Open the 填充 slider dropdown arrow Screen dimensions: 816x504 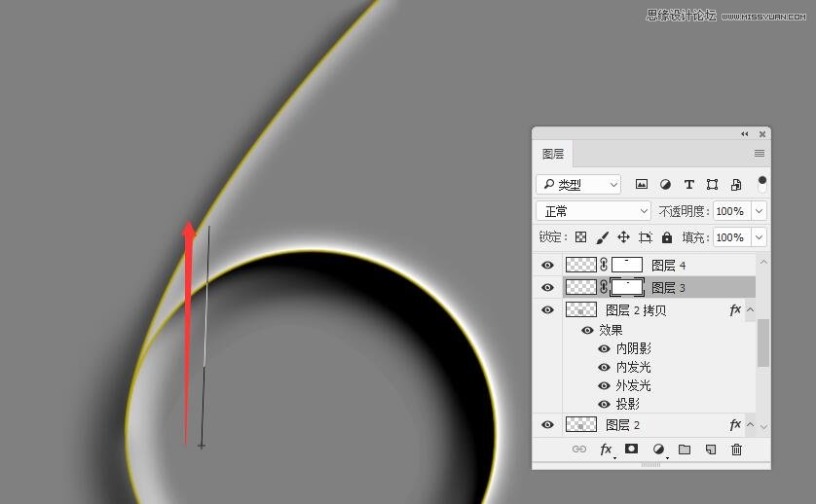760,237
